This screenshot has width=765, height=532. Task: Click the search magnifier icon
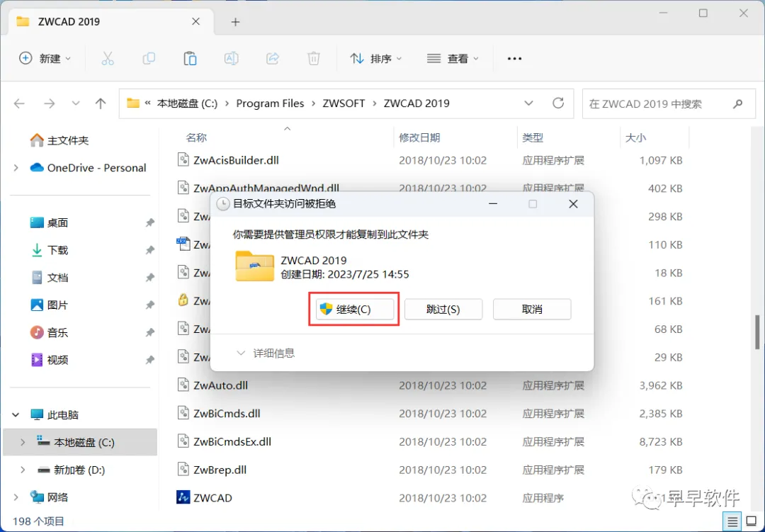pos(737,103)
